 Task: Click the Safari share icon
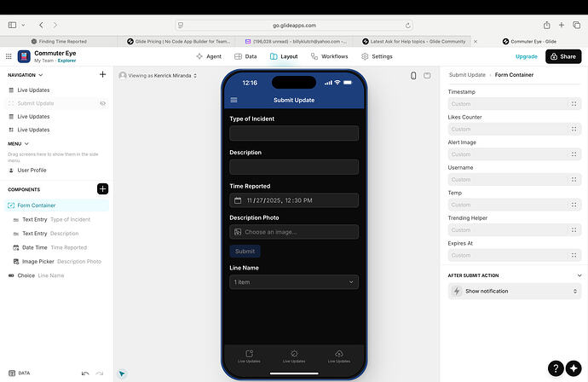tap(547, 25)
